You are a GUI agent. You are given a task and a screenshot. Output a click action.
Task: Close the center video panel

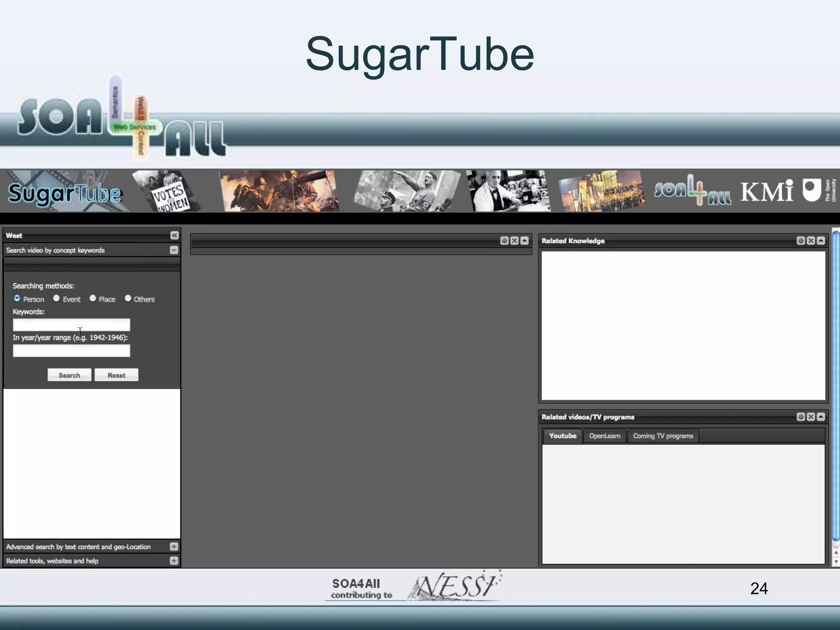[514, 240]
